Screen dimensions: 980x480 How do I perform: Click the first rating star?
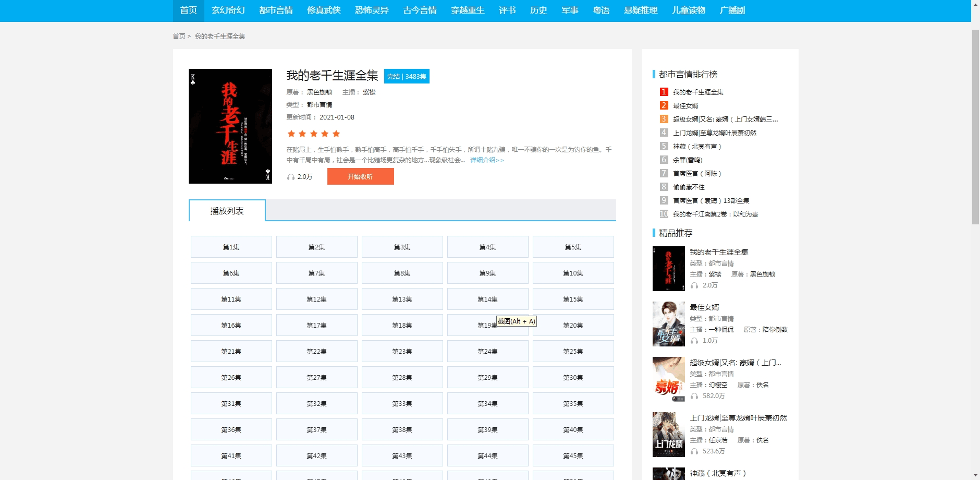point(291,134)
